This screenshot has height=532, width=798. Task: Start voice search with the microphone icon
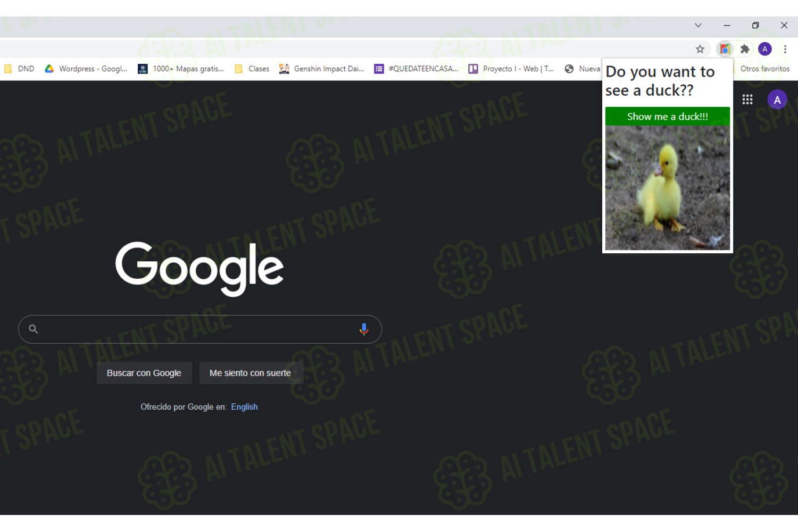(364, 329)
